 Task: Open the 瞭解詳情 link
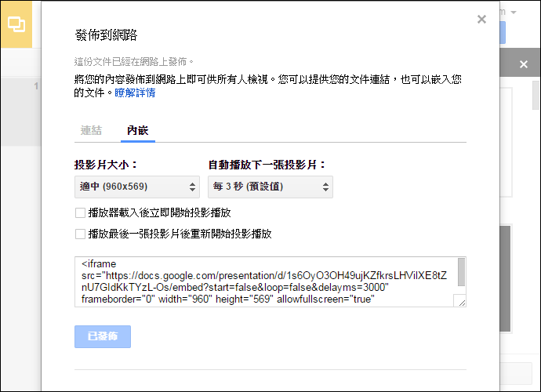click(135, 93)
